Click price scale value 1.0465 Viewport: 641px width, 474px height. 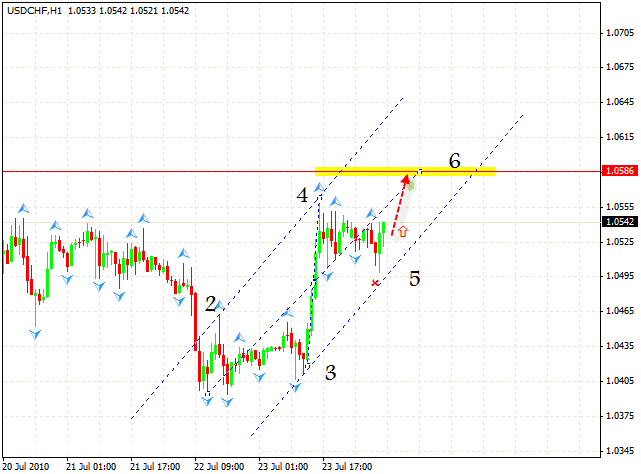click(x=620, y=311)
